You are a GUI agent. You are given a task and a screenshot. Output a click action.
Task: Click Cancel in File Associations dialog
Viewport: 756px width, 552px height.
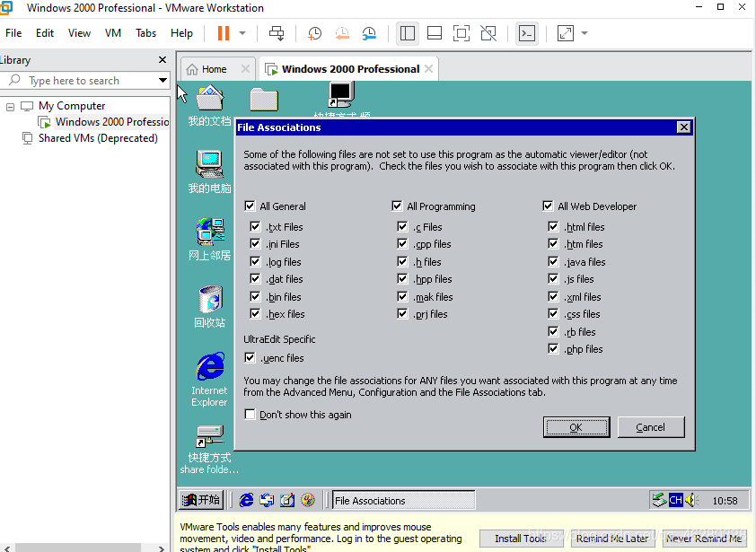click(x=650, y=427)
